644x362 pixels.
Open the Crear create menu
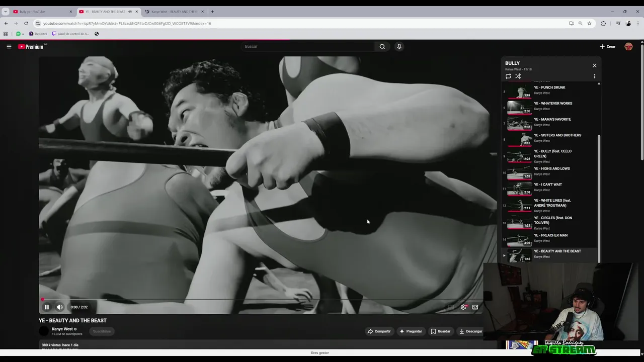(x=608, y=46)
